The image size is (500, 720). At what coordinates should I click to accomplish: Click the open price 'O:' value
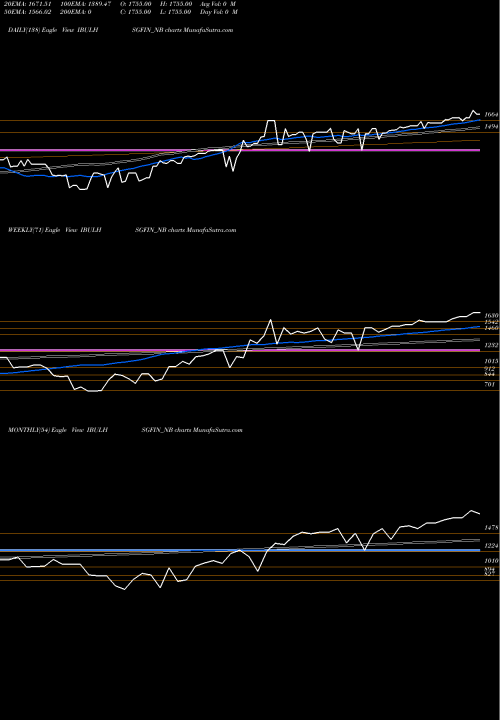(135, 4)
